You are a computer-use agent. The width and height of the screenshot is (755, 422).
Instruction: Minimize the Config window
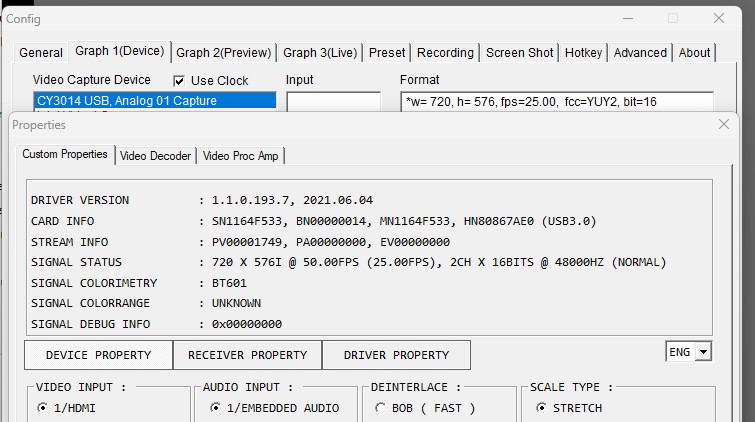[628, 18]
